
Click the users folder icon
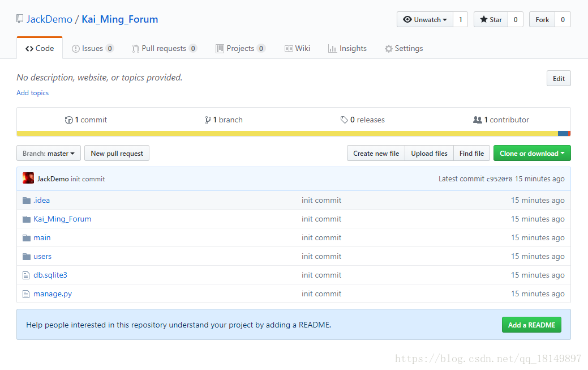coord(26,257)
